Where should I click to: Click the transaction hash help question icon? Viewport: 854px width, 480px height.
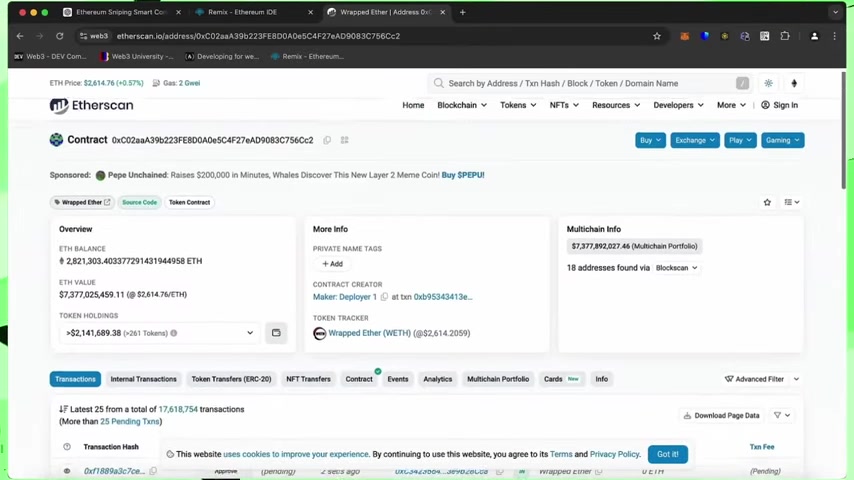coord(67,447)
